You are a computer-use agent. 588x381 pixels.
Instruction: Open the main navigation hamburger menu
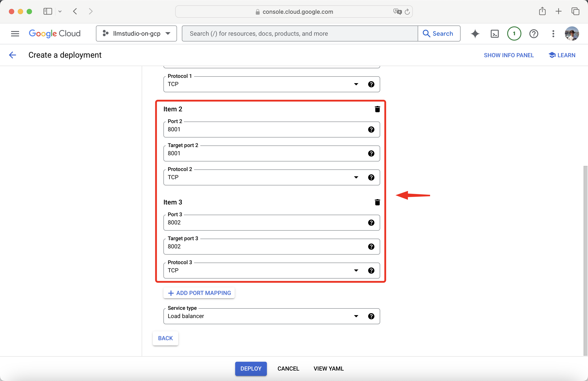[15, 33]
